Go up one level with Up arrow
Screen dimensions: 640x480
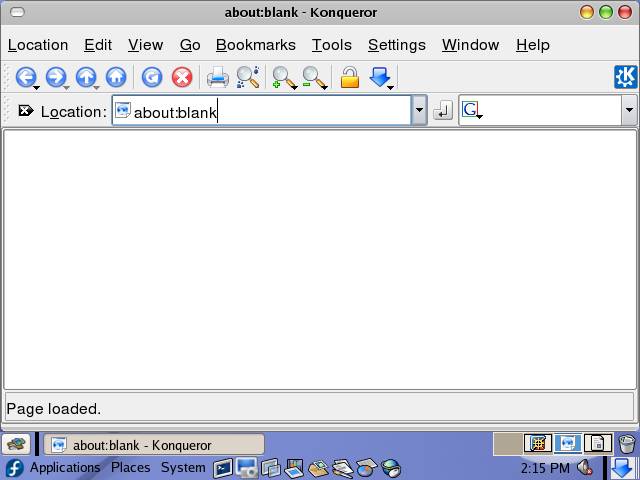pyautogui.click(x=86, y=78)
